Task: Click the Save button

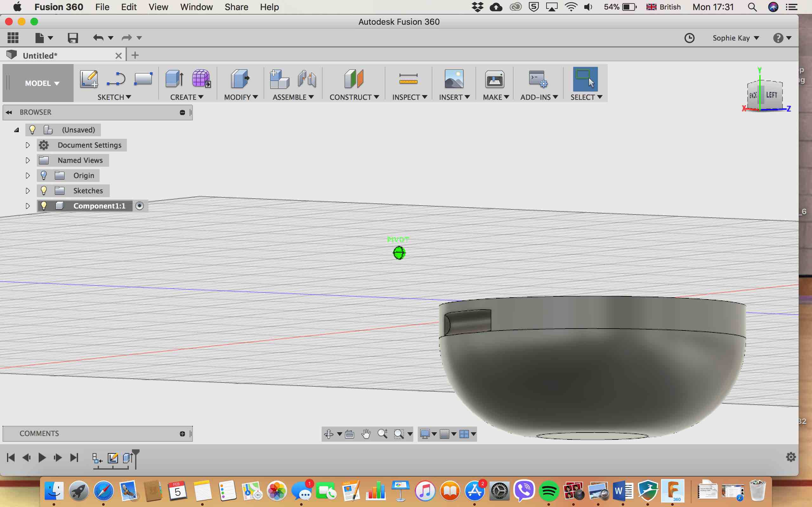Action: click(73, 38)
